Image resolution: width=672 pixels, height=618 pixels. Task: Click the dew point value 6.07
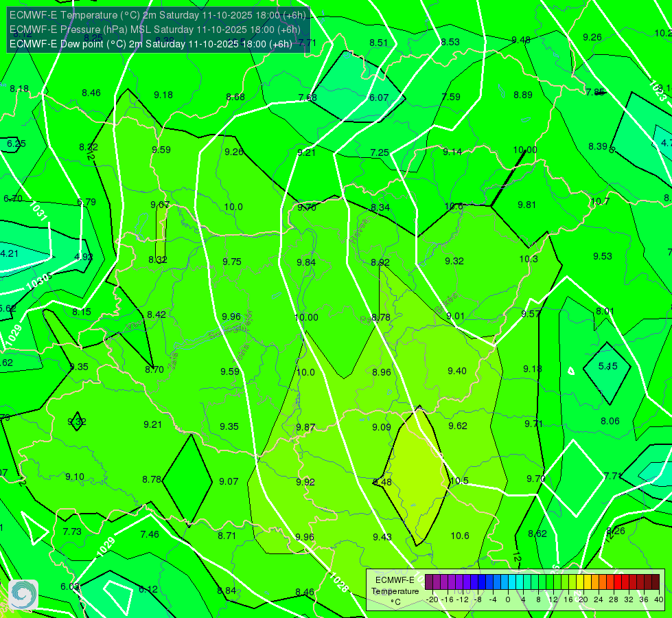click(379, 98)
